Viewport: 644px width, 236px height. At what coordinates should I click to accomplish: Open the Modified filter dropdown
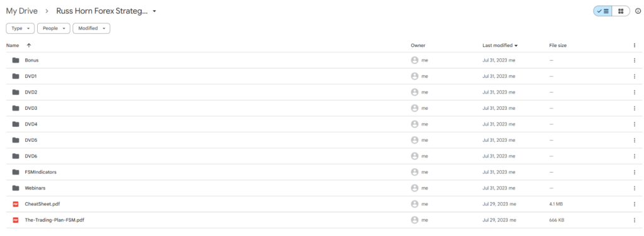point(91,29)
